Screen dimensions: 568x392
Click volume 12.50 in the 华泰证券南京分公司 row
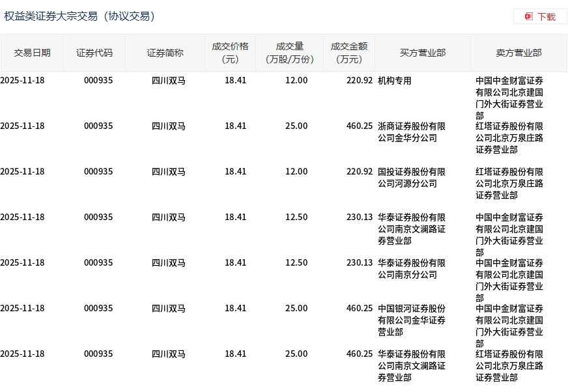tap(296, 262)
